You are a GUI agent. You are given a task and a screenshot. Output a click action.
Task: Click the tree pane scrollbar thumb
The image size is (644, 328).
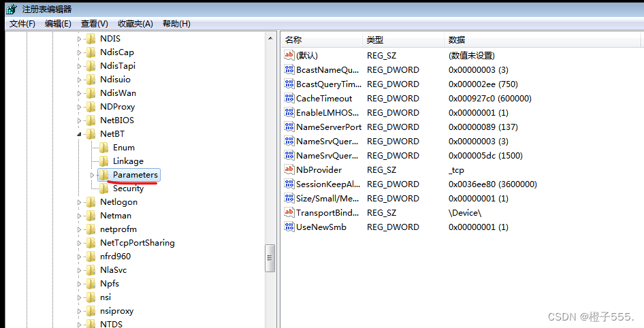(x=270, y=258)
